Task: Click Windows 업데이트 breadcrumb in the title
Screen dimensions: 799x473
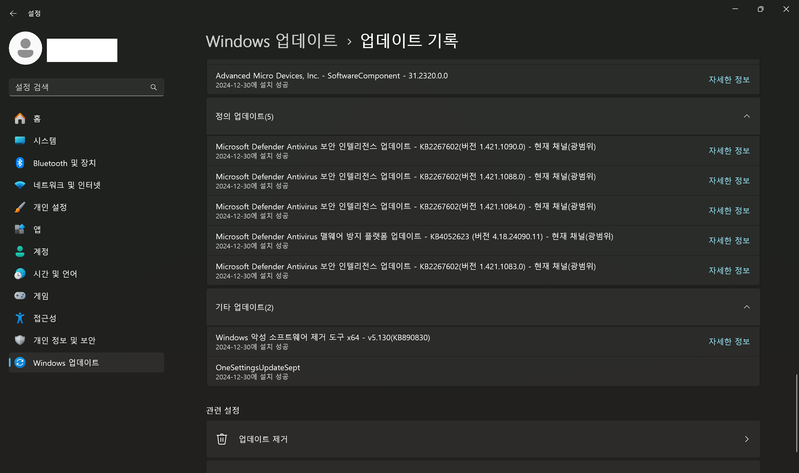Action: 271,41
